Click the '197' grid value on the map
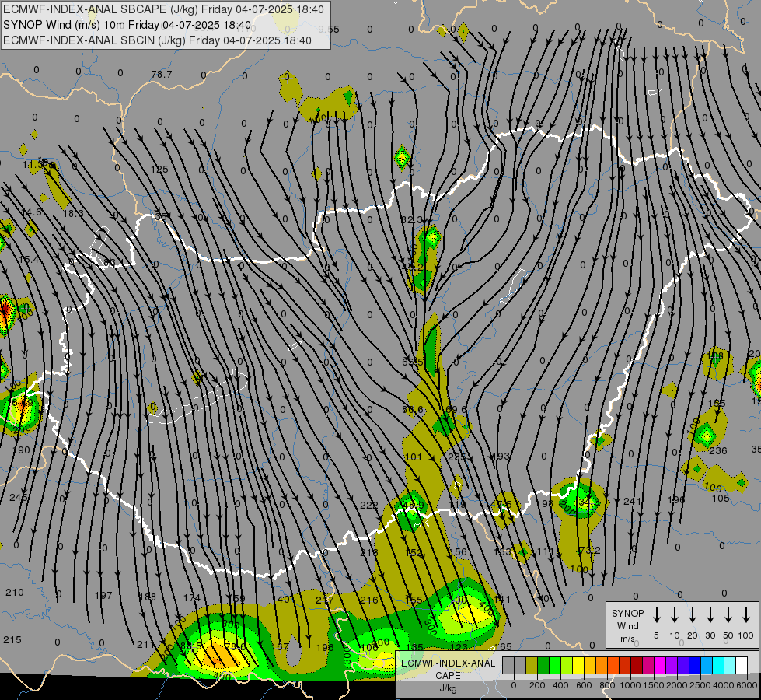The image size is (761, 700). pos(103,596)
